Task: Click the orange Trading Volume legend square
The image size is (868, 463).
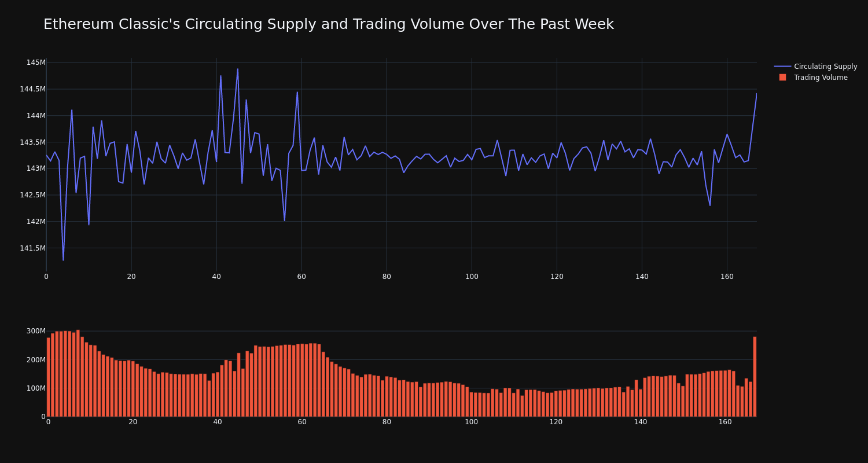Action: tap(782, 78)
